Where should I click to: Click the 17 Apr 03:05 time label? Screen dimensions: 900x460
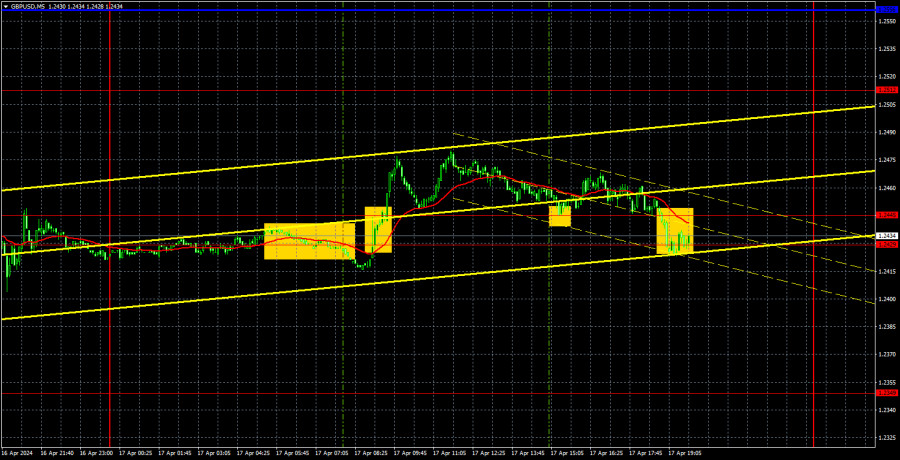(x=213, y=453)
